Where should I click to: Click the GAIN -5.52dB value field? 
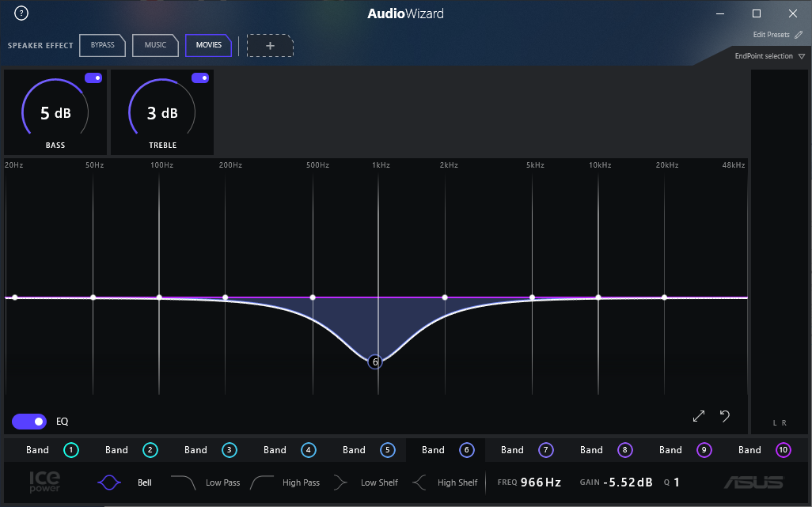pyautogui.click(x=628, y=482)
